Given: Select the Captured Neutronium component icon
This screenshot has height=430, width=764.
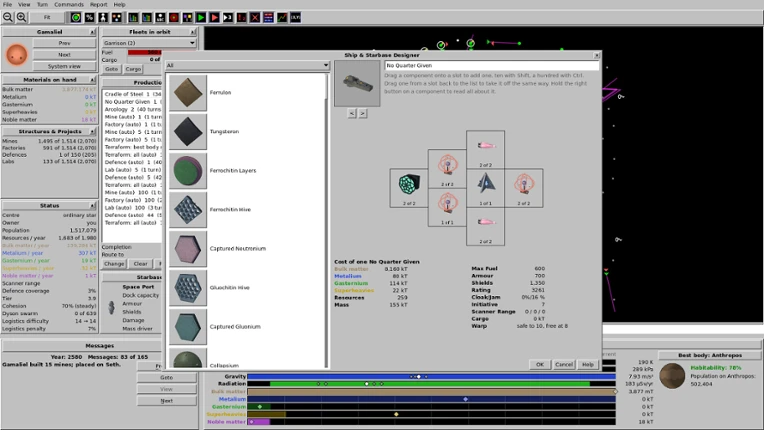Looking at the screenshot, I should coord(188,248).
